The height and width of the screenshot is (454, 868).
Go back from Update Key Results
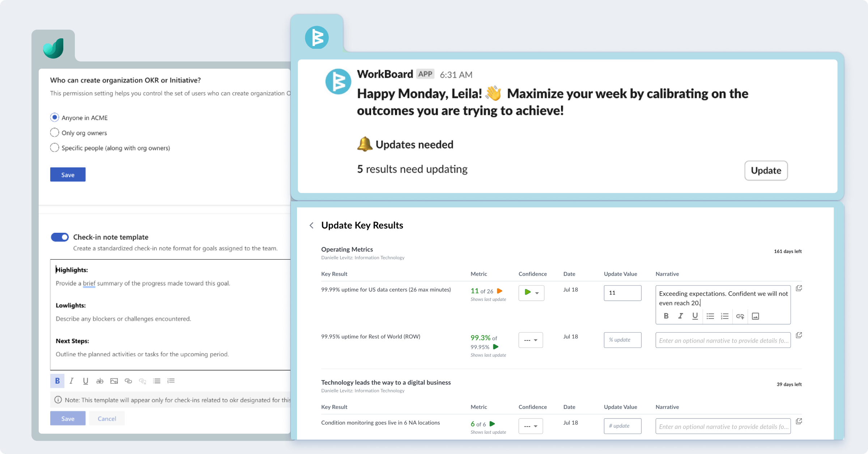(311, 225)
